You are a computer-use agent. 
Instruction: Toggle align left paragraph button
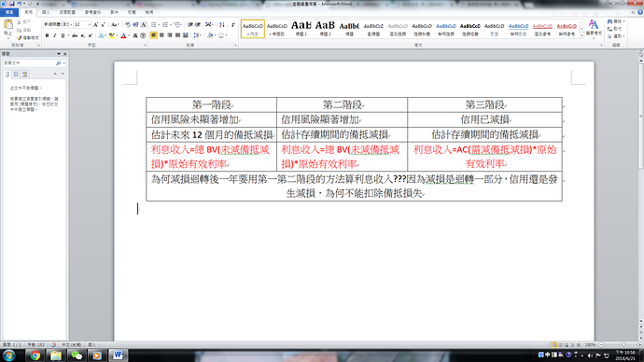coord(154,35)
